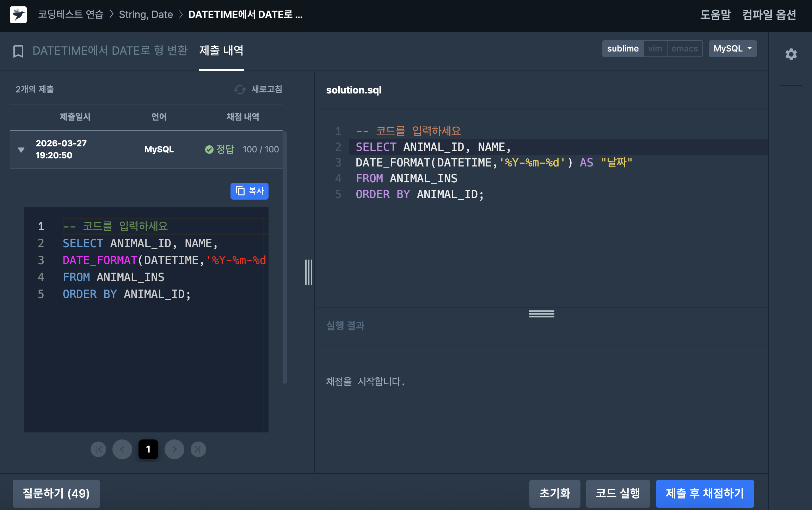
Task: Open the settings gear icon
Action: pos(791,54)
